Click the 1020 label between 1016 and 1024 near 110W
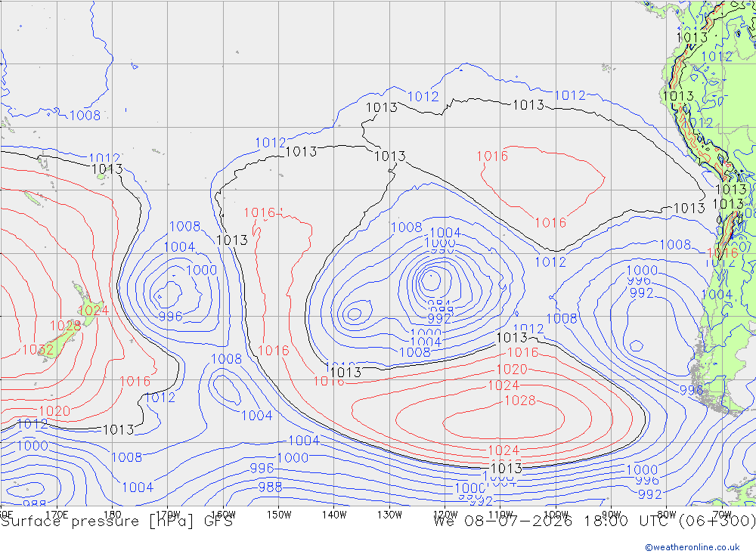This screenshot has height=554, width=756. (x=512, y=370)
